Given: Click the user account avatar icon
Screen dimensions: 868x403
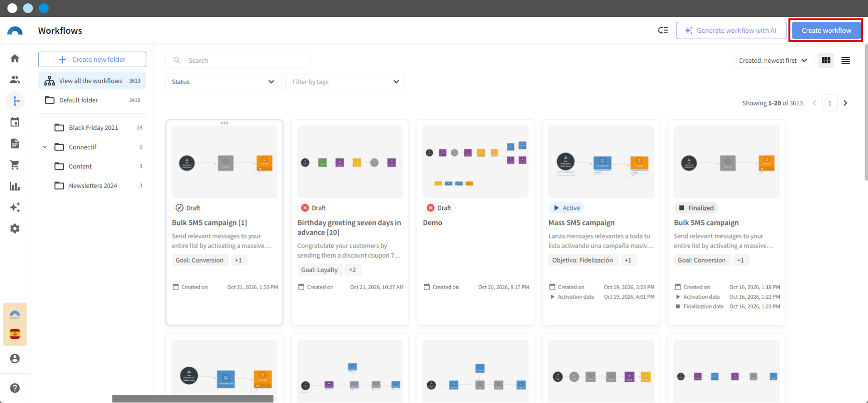Looking at the screenshot, I should coord(15,359).
